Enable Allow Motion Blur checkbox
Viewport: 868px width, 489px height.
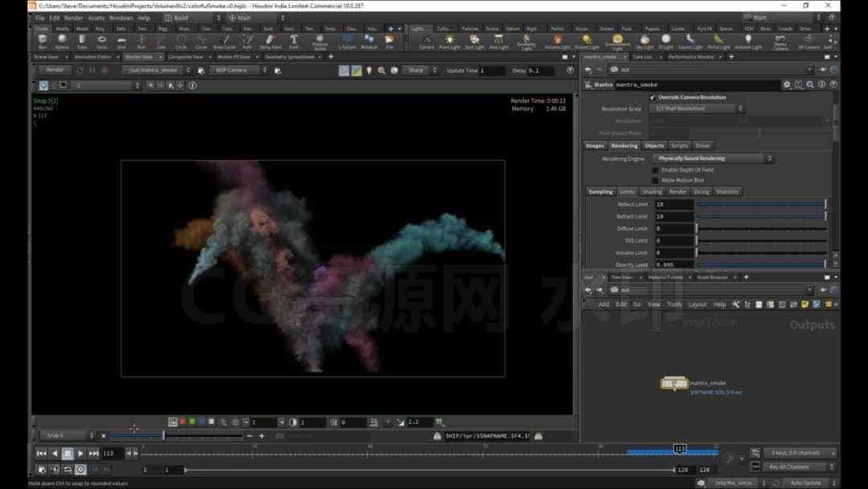[656, 180]
